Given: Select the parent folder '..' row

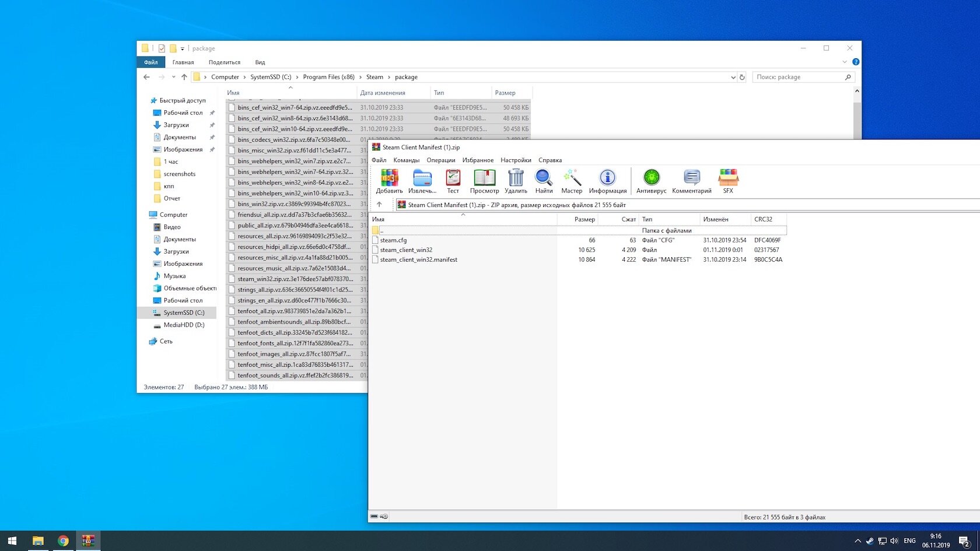Looking at the screenshot, I should tap(579, 230).
